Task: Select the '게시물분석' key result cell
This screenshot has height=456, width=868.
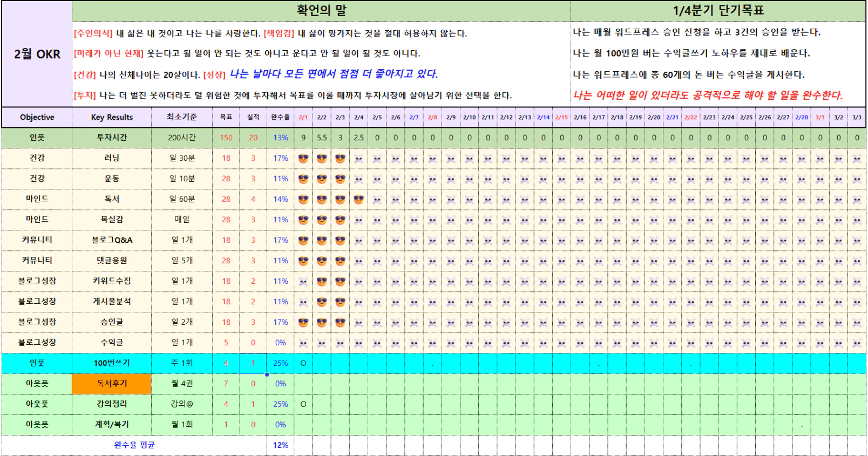Action: click(x=112, y=302)
